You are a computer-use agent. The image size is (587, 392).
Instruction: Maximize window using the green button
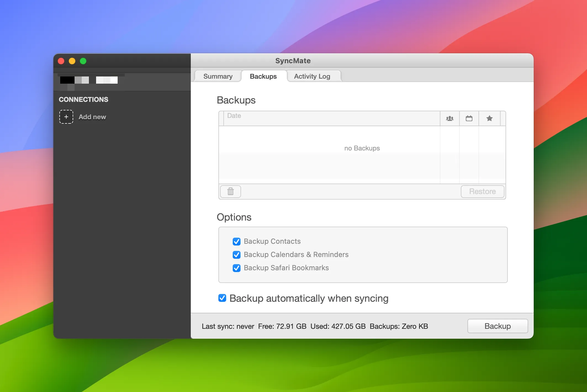point(83,61)
